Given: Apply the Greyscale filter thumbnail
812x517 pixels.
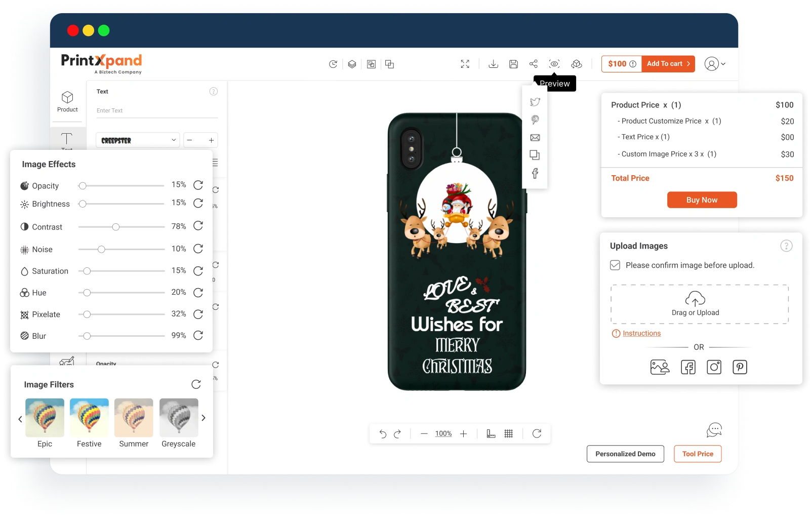Looking at the screenshot, I should click(x=179, y=418).
